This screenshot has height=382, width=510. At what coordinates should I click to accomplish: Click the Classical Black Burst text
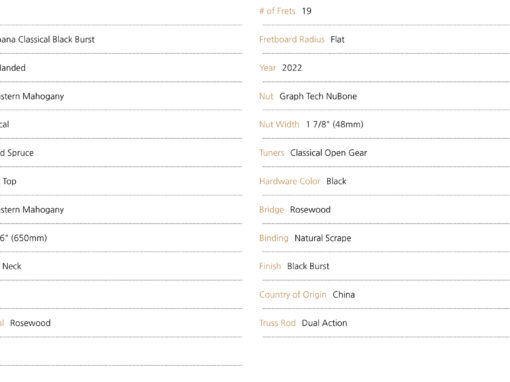(56, 40)
